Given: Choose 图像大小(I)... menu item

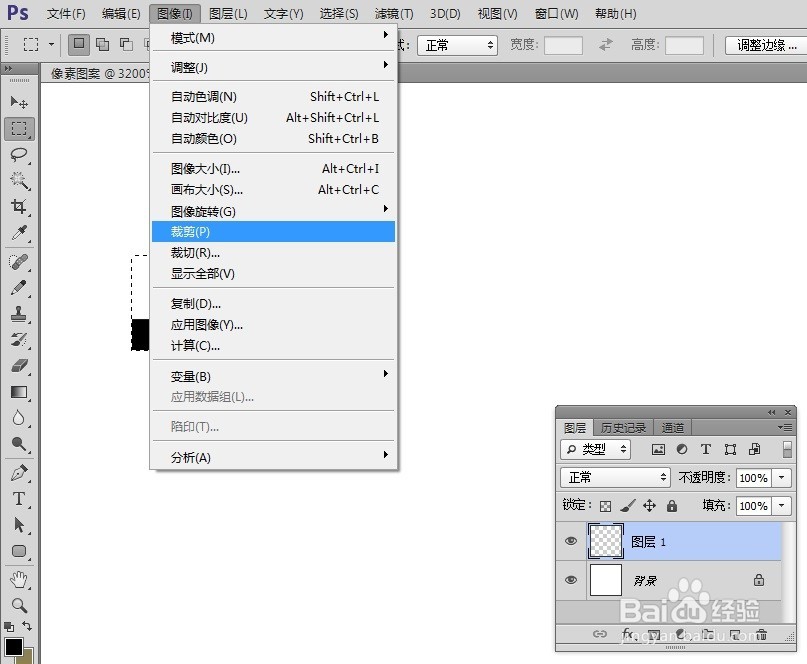Looking at the screenshot, I should (273, 168).
